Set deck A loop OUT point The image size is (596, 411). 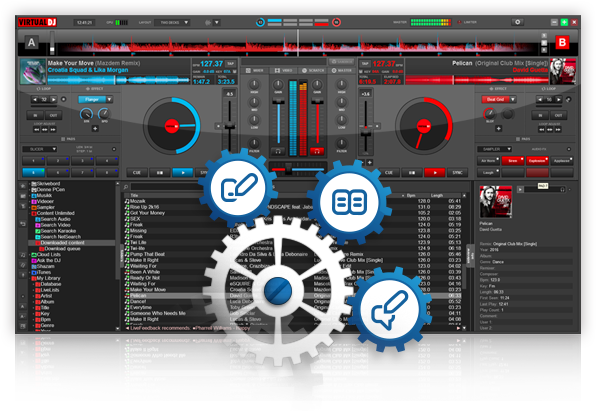coord(54,115)
